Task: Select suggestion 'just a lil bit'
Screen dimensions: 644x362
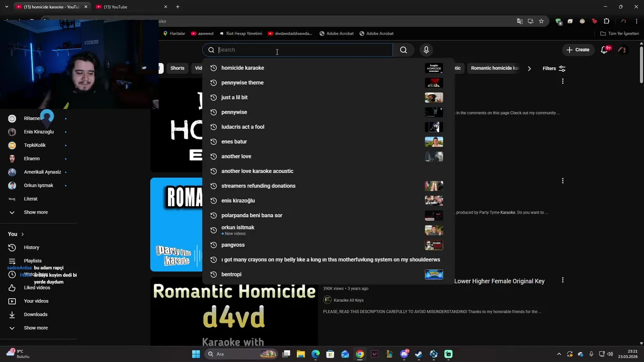Action: (328, 97)
